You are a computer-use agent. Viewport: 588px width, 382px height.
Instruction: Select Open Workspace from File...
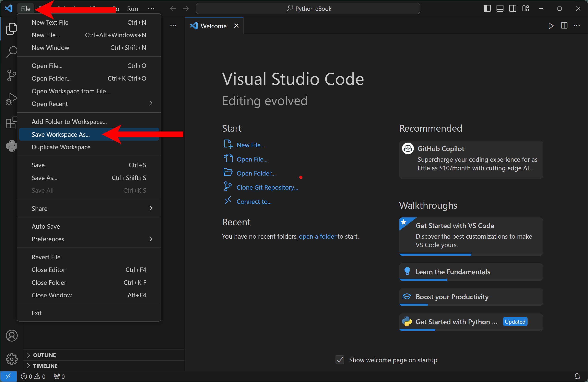(89, 91)
